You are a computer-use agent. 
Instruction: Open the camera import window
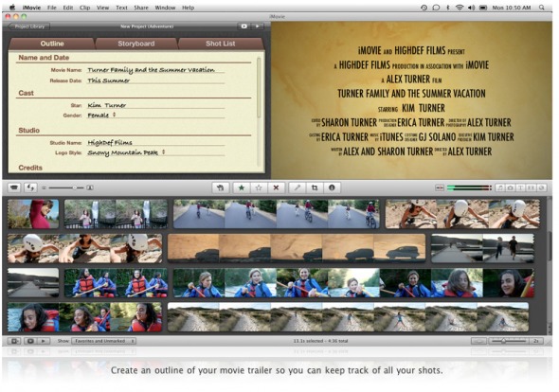(x=14, y=187)
